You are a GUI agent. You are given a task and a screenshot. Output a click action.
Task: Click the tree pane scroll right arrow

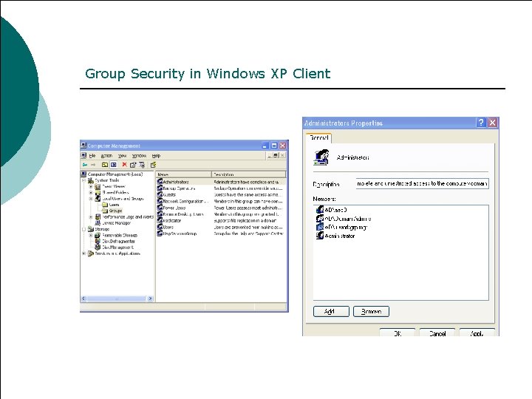click(x=150, y=299)
